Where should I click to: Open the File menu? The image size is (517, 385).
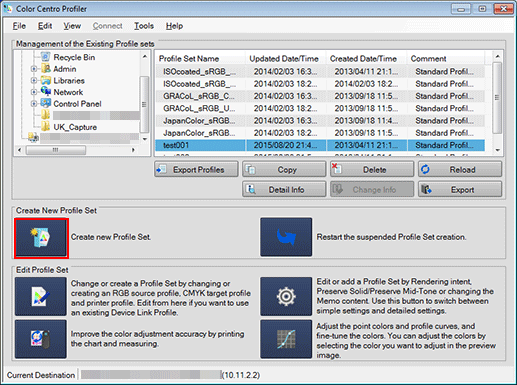click(x=19, y=26)
